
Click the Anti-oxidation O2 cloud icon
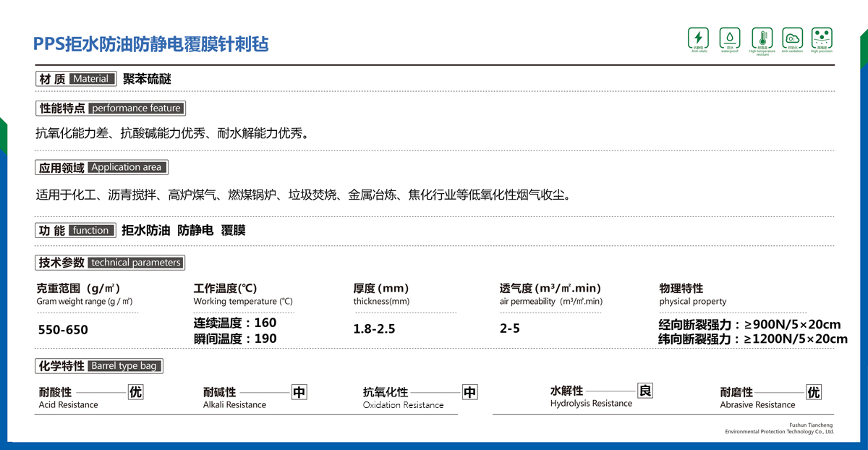[792, 38]
